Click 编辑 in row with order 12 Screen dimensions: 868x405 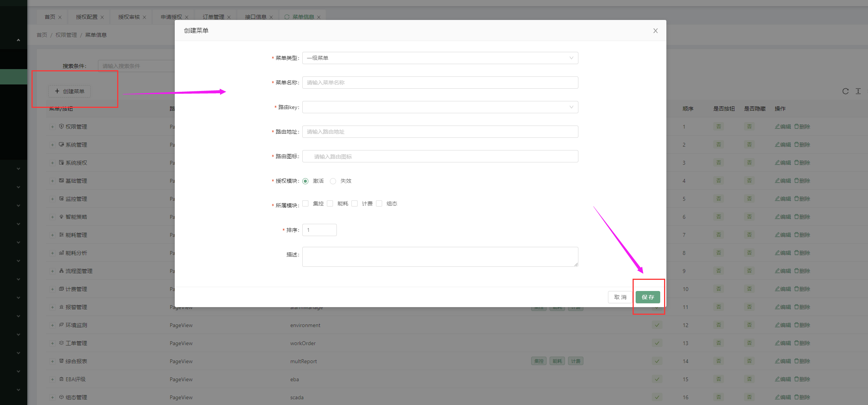point(783,325)
